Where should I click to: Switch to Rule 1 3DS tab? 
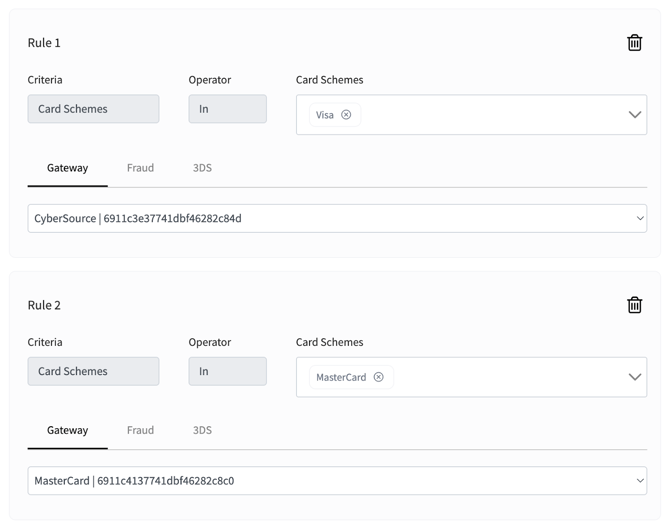202,168
